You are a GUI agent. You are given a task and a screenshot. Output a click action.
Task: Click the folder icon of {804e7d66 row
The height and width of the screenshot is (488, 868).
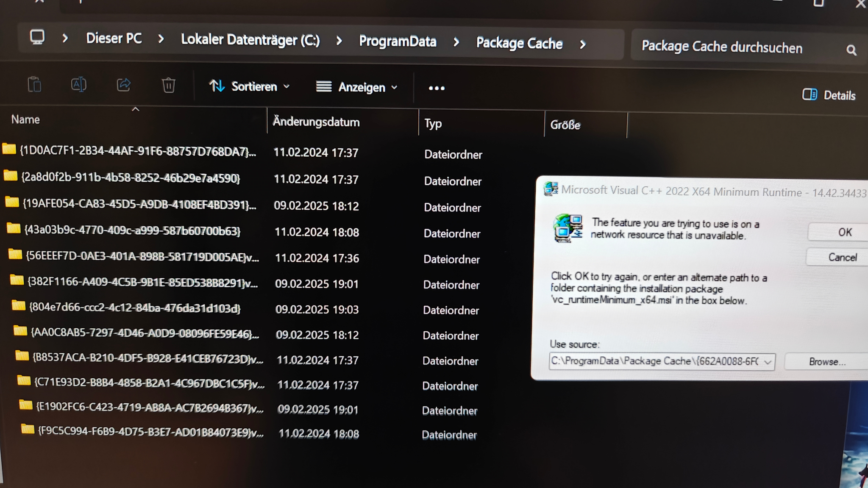19,305
